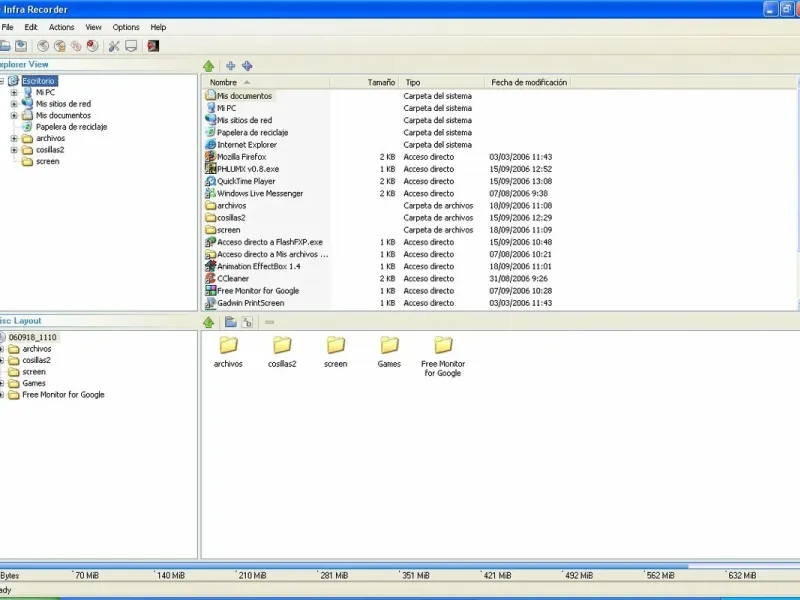800x600 pixels.
Task: Select archivos folder icon in disc layout pane
Action: click(228, 345)
